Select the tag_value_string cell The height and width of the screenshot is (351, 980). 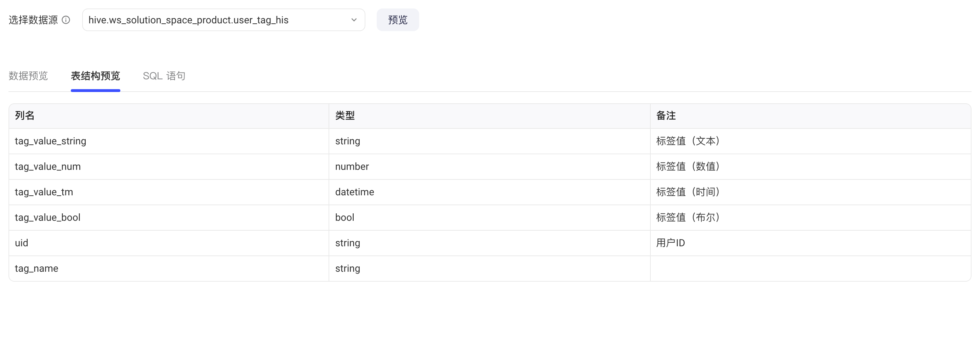(x=169, y=141)
